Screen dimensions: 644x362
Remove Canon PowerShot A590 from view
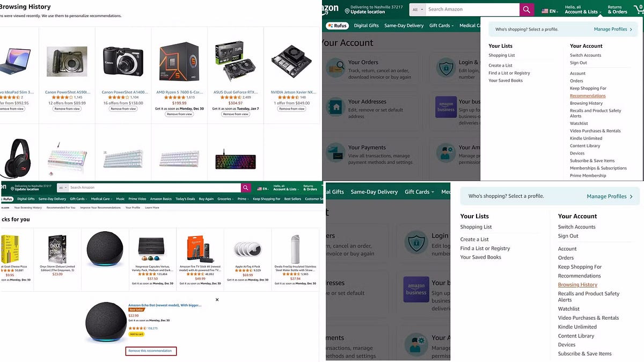point(67,109)
